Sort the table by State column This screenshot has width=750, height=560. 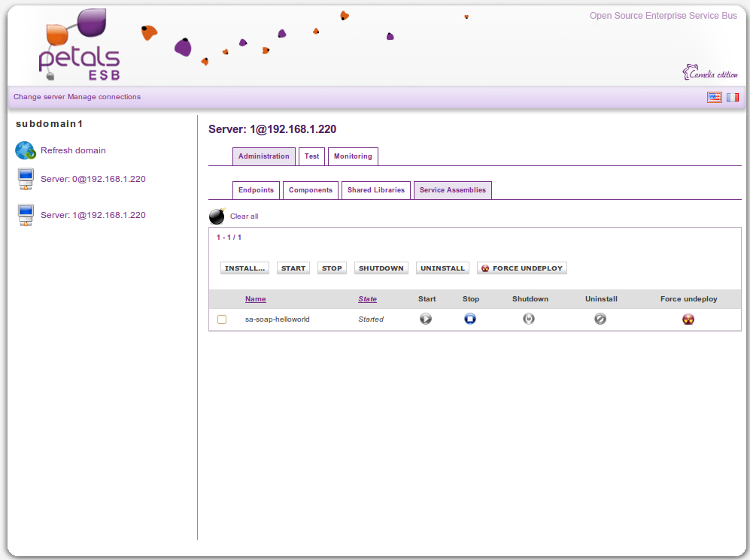pyautogui.click(x=367, y=299)
